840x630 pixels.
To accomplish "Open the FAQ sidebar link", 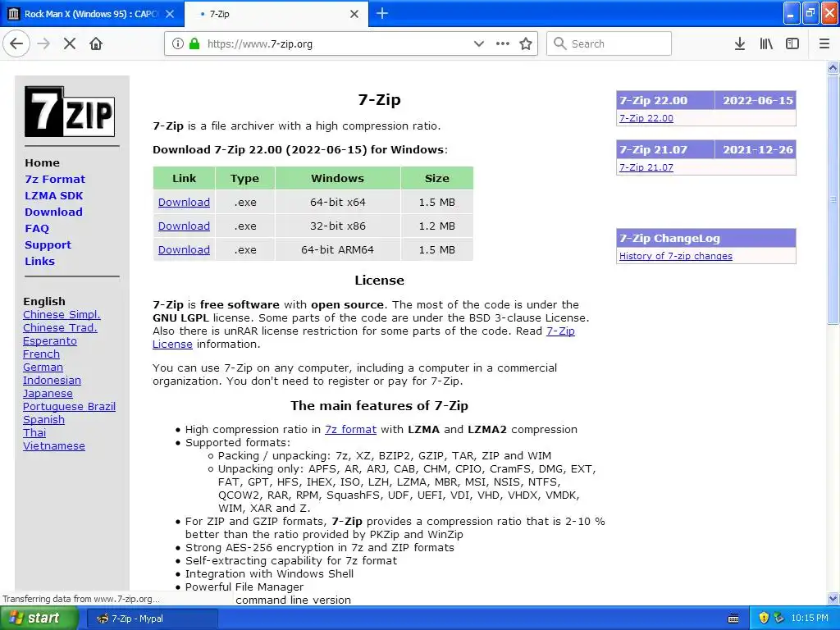I will click(37, 229).
